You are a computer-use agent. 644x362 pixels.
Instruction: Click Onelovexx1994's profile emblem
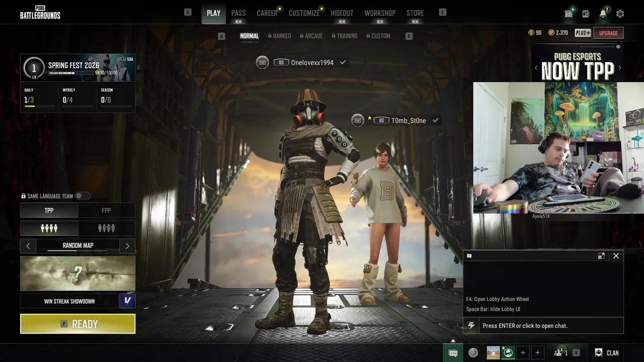click(262, 62)
